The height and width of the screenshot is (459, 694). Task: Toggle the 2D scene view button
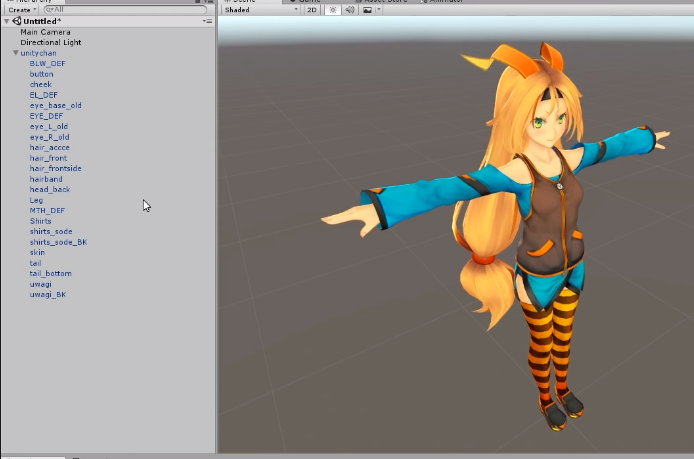[312, 10]
